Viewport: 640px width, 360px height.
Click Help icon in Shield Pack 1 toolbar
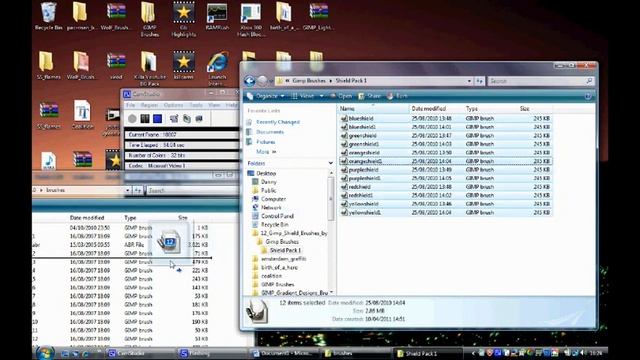[588, 96]
